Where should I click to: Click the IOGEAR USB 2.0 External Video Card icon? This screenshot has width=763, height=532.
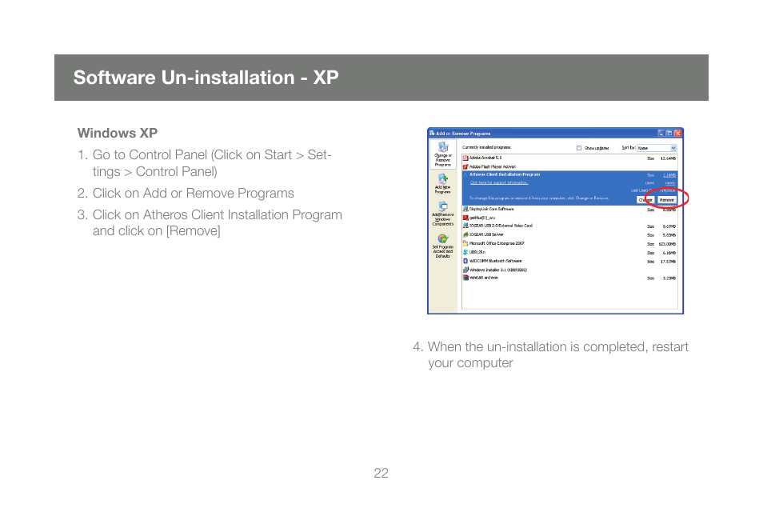tap(465, 226)
